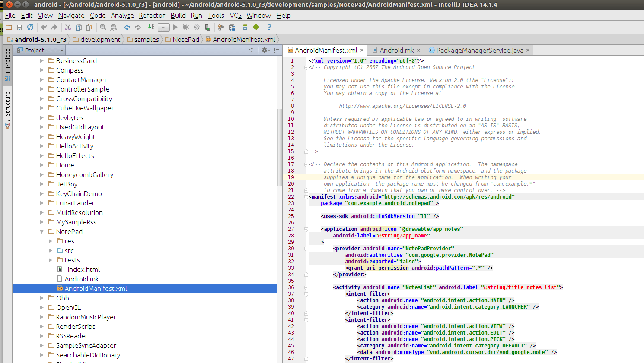Screen dimensions: 644x363
Task: Click the Help question mark icon
Action: (x=269, y=27)
